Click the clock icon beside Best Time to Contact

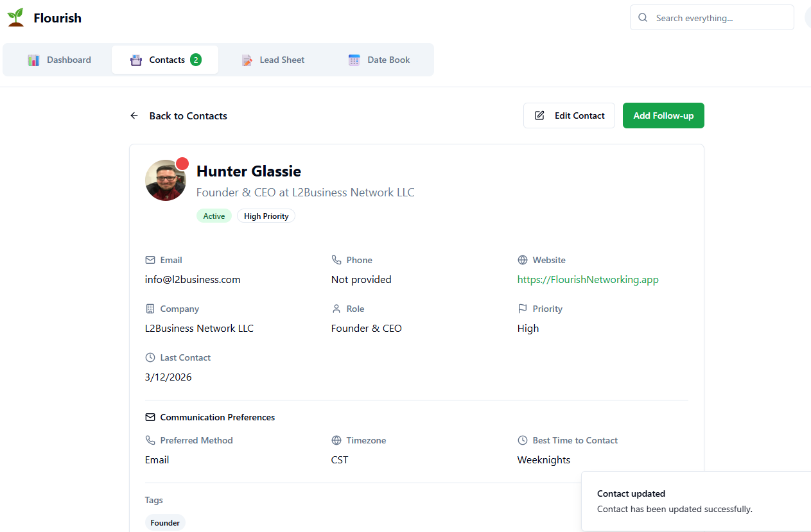(x=523, y=440)
